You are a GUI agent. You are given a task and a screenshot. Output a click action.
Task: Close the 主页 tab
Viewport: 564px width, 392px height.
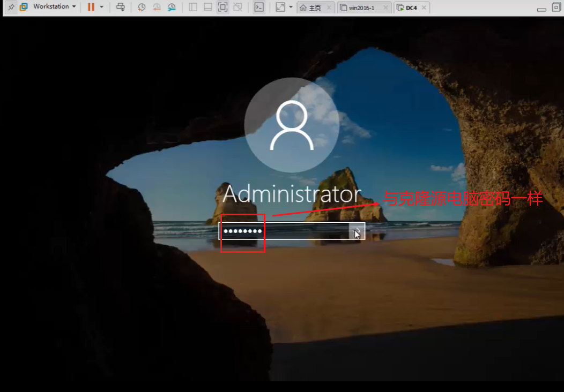click(x=329, y=7)
